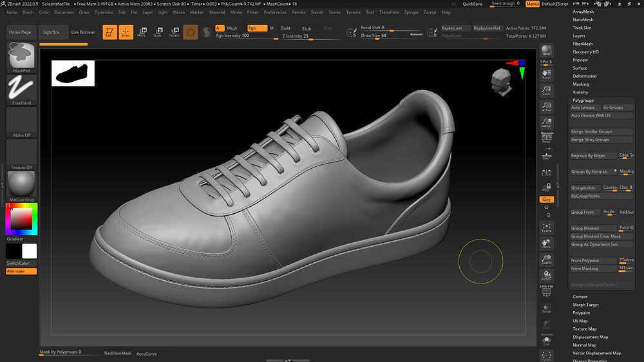
Task: Click Merge Similar Groups button
Action: point(601,132)
